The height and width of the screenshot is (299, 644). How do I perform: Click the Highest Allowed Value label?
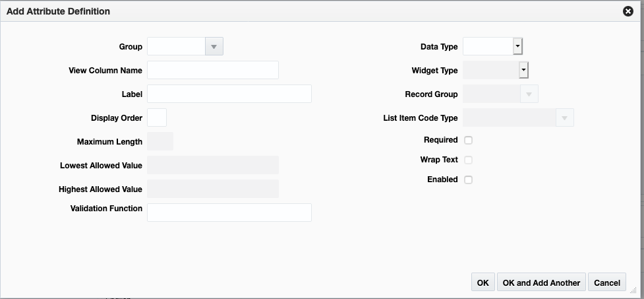click(x=101, y=189)
